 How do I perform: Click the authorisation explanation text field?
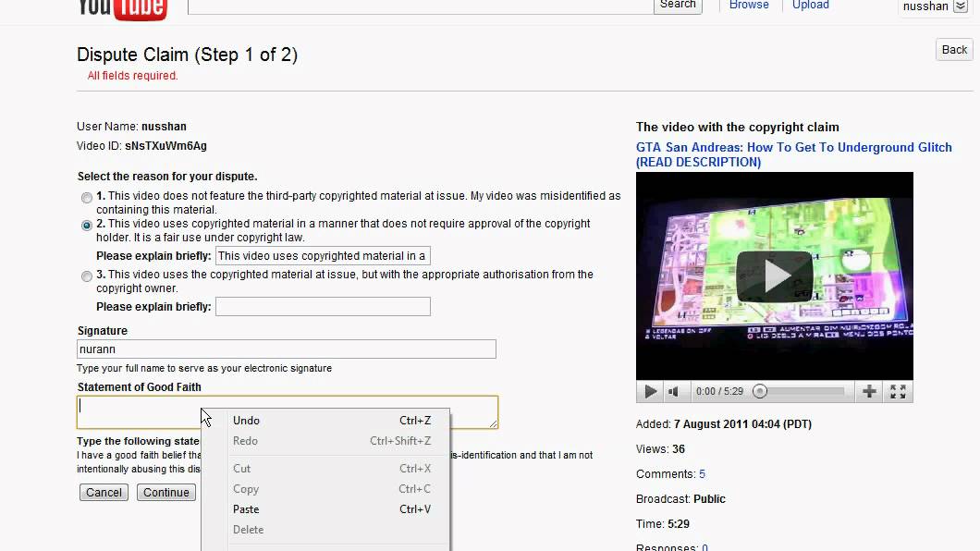[x=323, y=307]
